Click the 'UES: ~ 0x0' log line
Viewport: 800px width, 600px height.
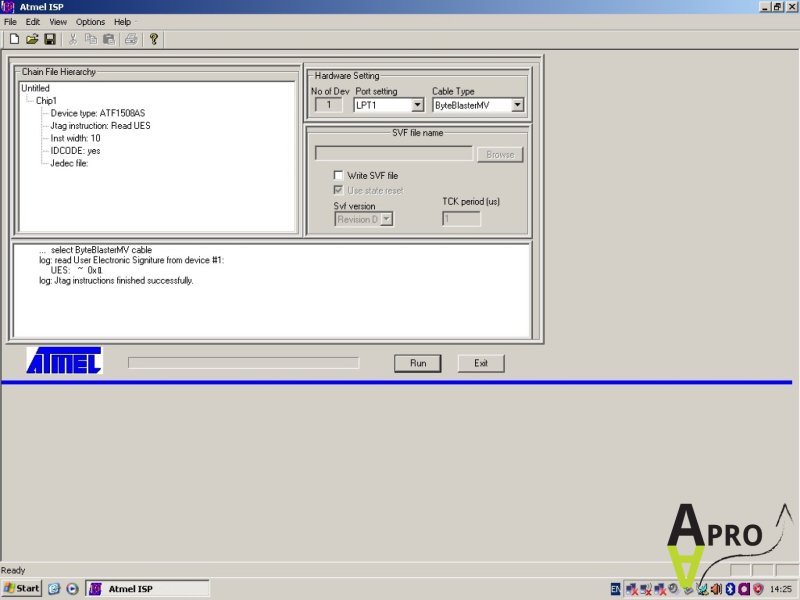(77, 270)
